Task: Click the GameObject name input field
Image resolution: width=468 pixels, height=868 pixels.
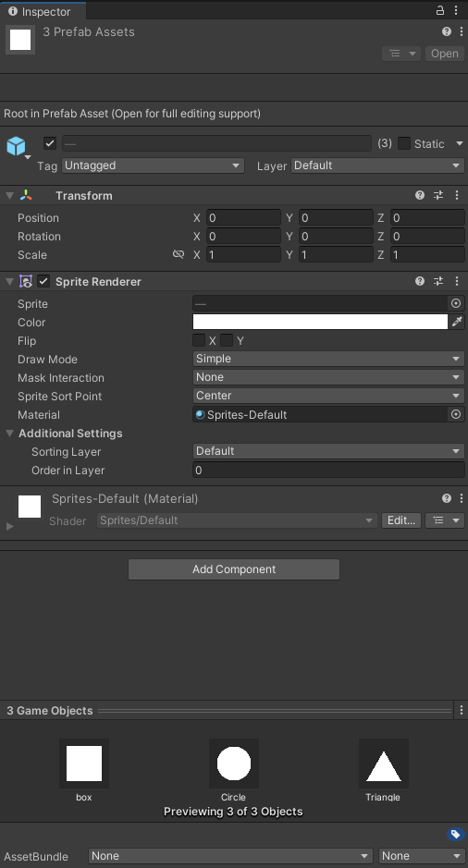Action: point(216,143)
